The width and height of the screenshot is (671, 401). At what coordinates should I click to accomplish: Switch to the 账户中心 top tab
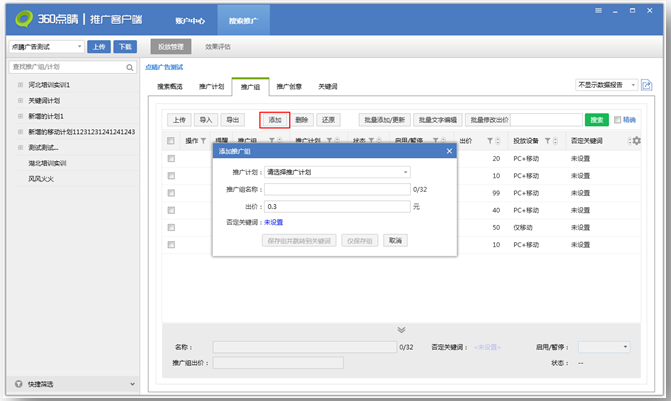tap(190, 20)
